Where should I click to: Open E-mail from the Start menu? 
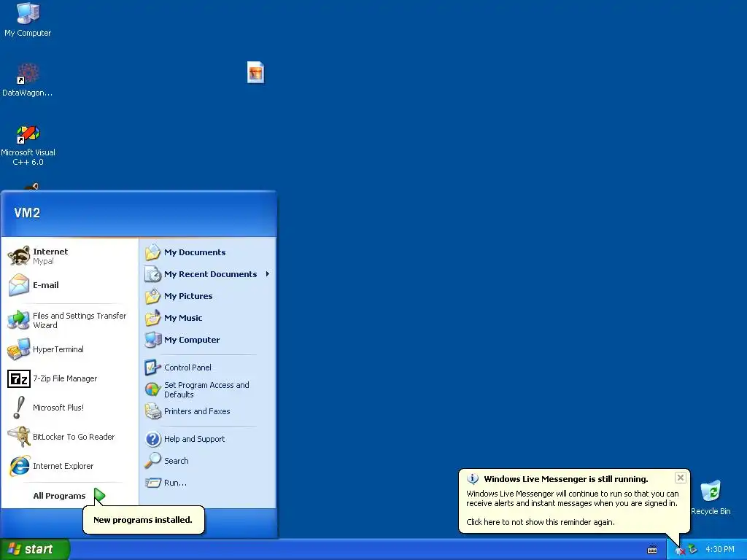click(69, 285)
